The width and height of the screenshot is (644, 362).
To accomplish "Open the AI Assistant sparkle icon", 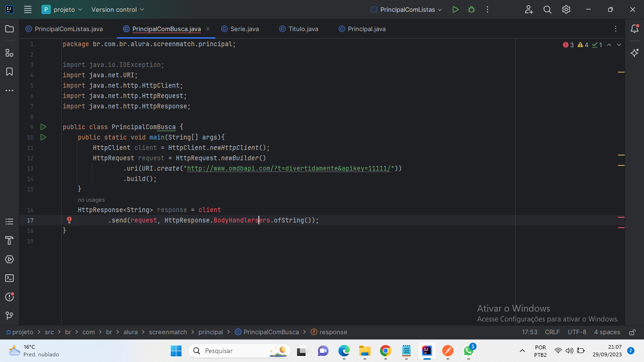I will click(635, 53).
